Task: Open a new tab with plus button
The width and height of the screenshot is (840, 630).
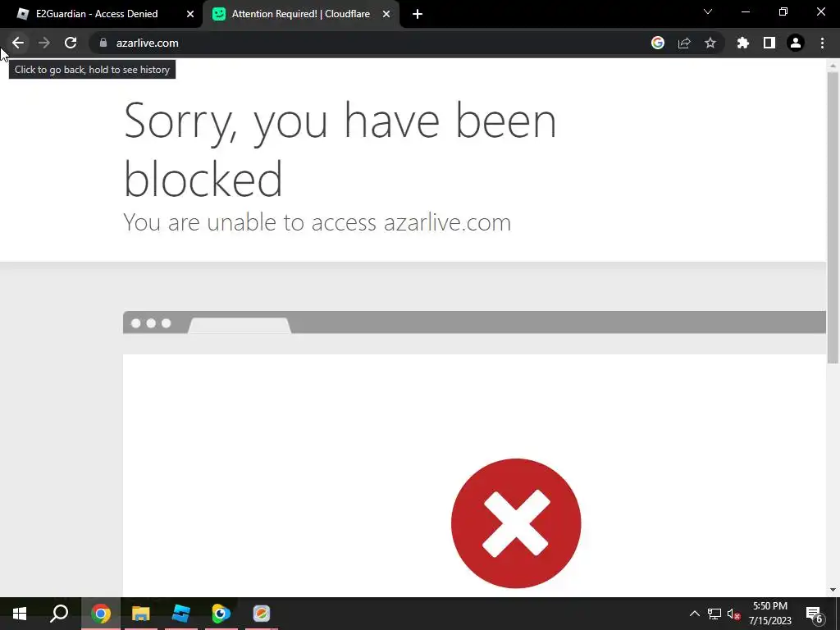Action: [x=418, y=15]
